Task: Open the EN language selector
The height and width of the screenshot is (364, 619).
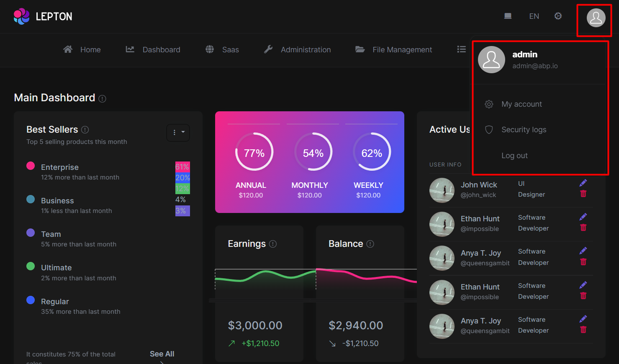Action: 534,16
